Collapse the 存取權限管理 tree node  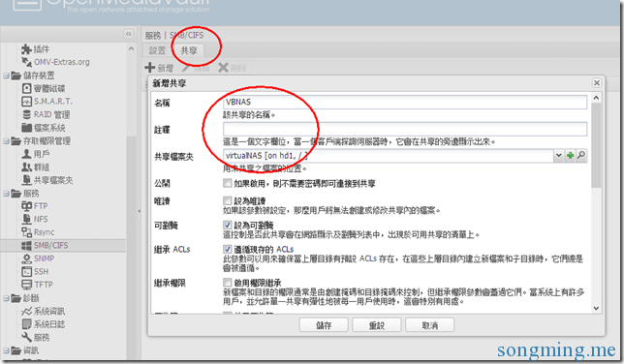coord(6,140)
